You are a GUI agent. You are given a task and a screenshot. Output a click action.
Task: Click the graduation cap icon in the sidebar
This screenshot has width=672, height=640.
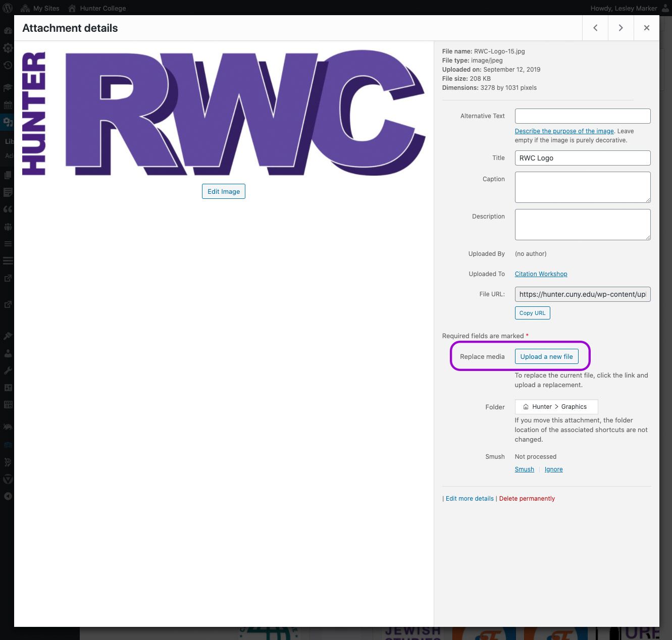[8, 88]
